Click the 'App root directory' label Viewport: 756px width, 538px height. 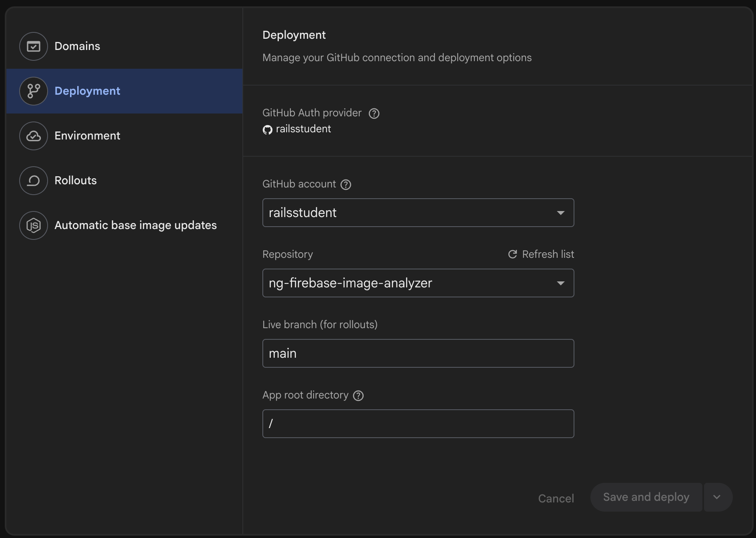point(306,395)
